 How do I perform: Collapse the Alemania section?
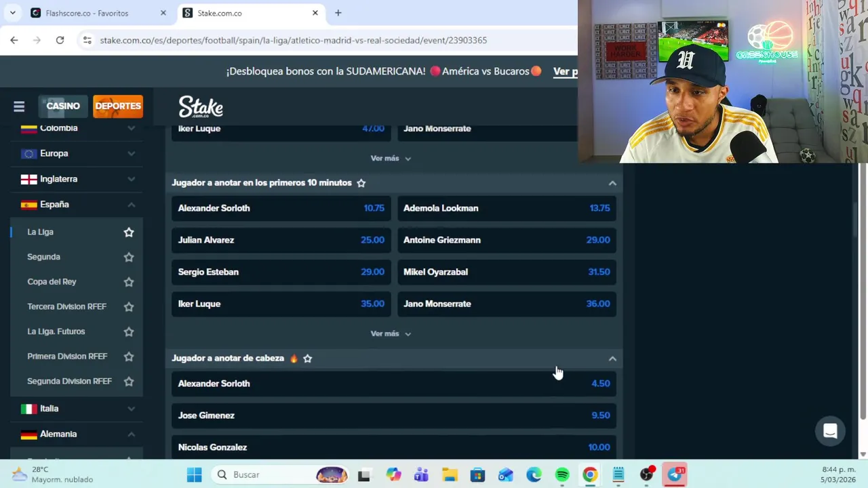(x=131, y=434)
